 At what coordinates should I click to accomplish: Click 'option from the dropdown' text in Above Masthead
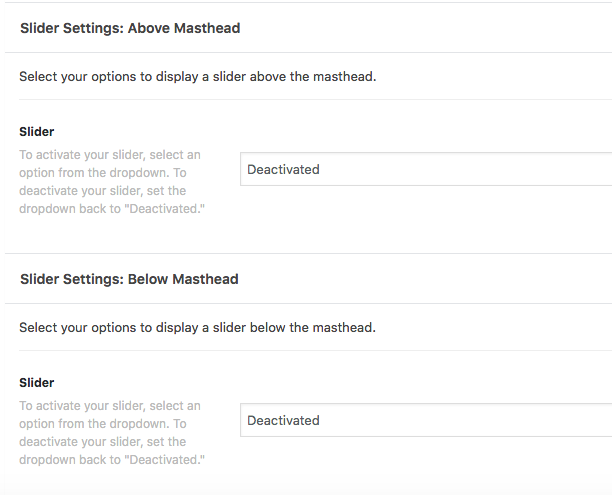click(x=94, y=173)
